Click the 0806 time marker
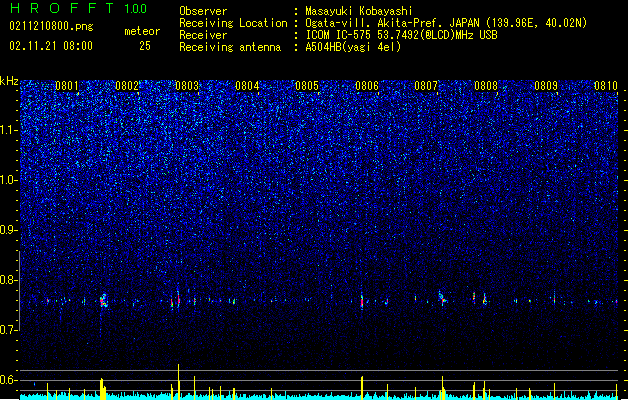The height and width of the screenshot is (400, 629). point(367,86)
